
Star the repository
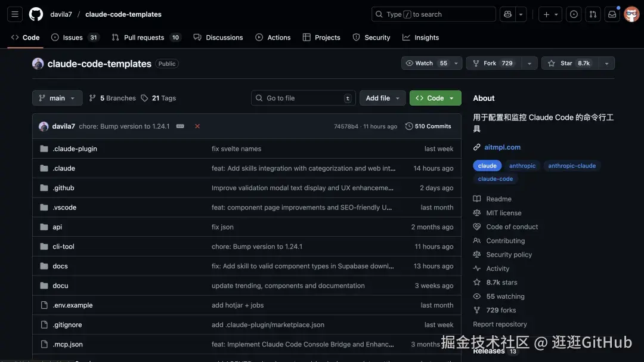click(x=569, y=63)
